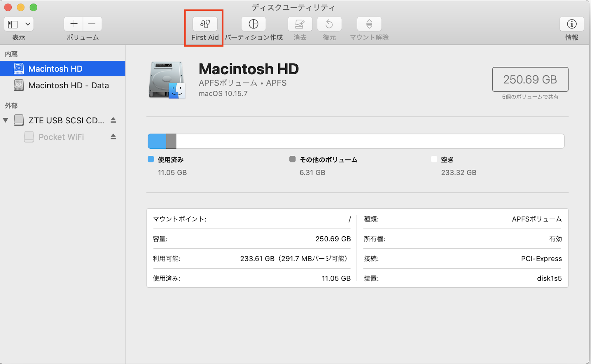591x364 pixels.
Task: Click the 5個のボリュームで共有 caption
Action: [530, 97]
